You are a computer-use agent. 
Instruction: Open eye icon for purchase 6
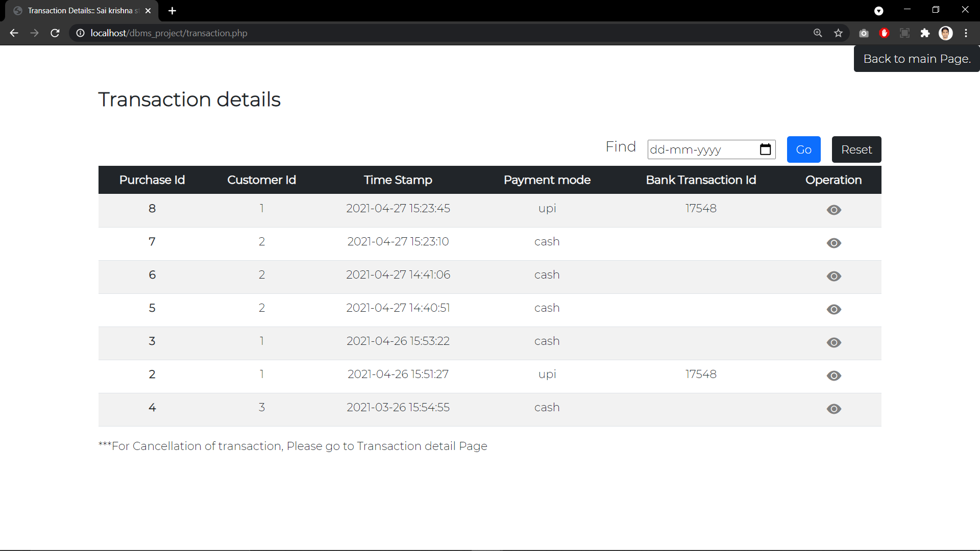(x=834, y=276)
